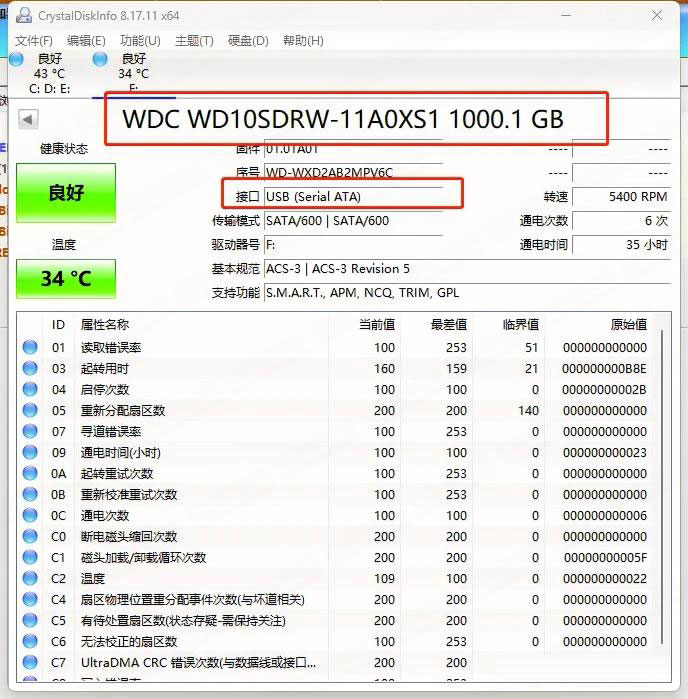Select the second disk F: status icon

coord(100,59)
